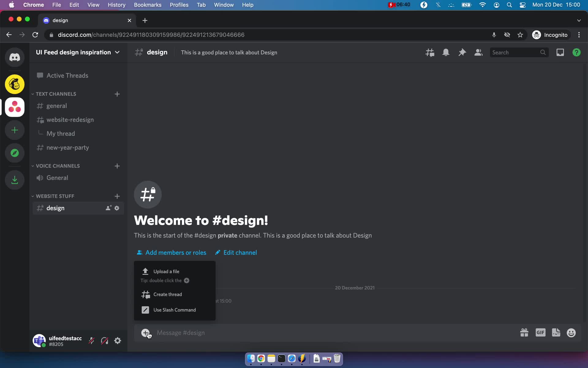Create channel in Text Channels category

click(x=117, y=94)
